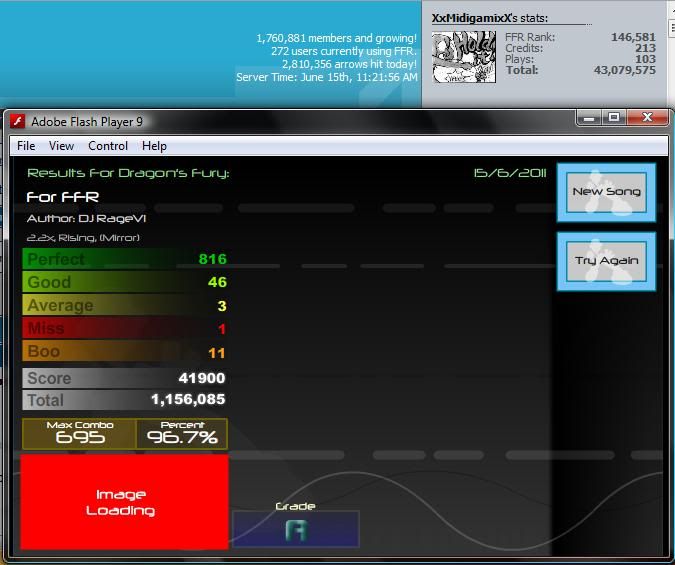Click the Max Combo 695 box

click(x=80, y=433)
